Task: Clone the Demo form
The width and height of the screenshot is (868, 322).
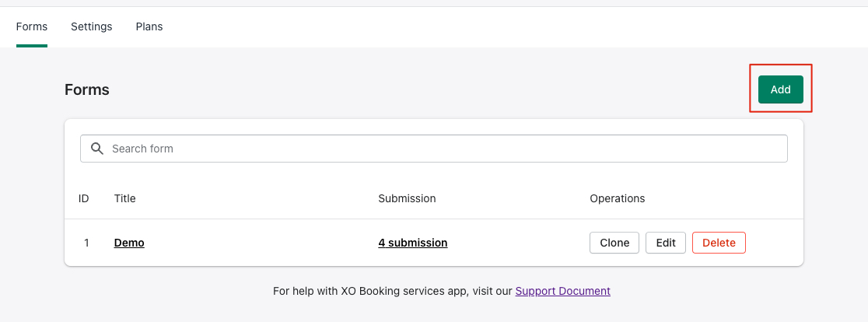Action: [614, 243]
